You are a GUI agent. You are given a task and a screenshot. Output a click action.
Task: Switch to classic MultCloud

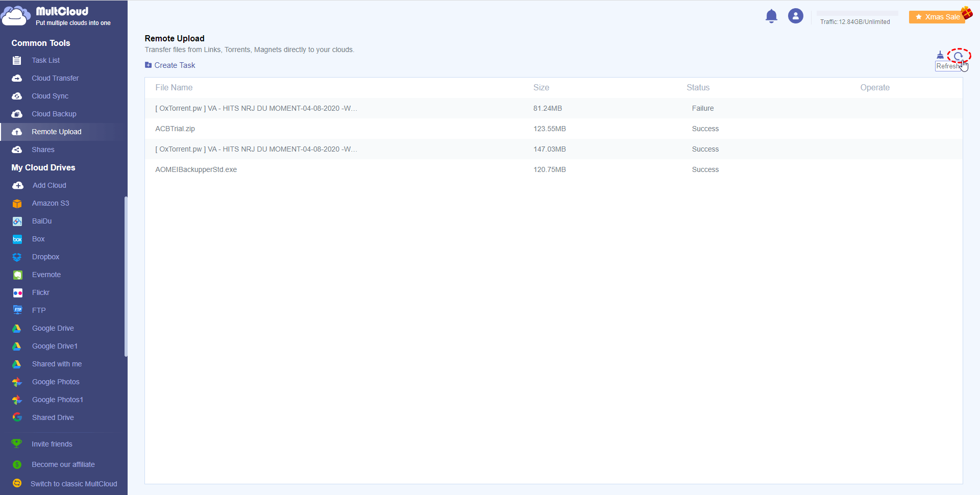74,484
